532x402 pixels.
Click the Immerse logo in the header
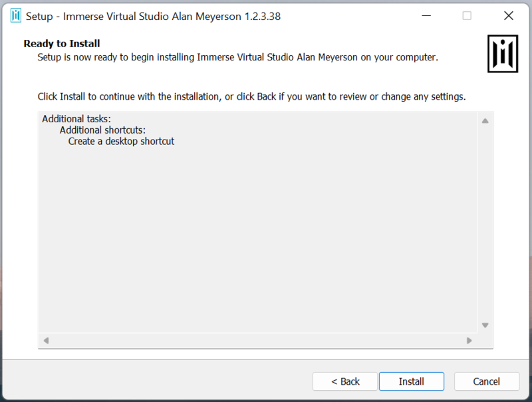tap(502, 52)
